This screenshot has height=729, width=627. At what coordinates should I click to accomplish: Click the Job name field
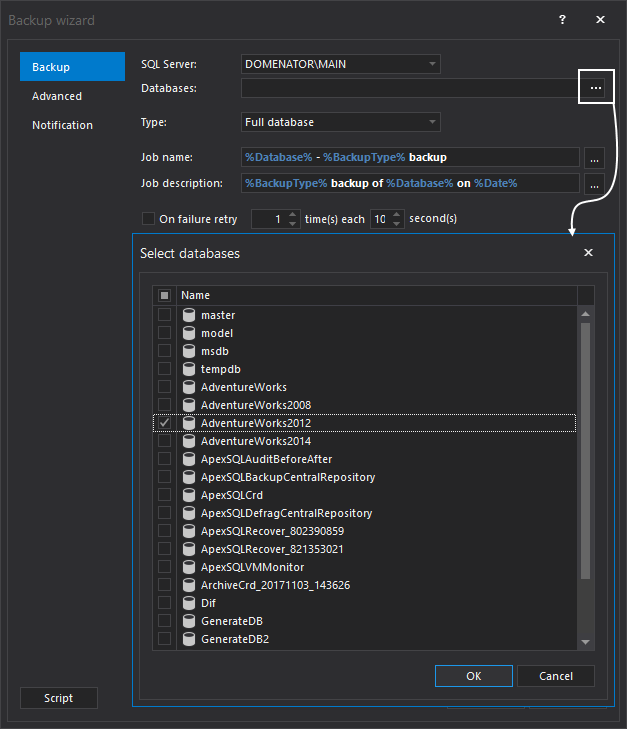[410, 157]
